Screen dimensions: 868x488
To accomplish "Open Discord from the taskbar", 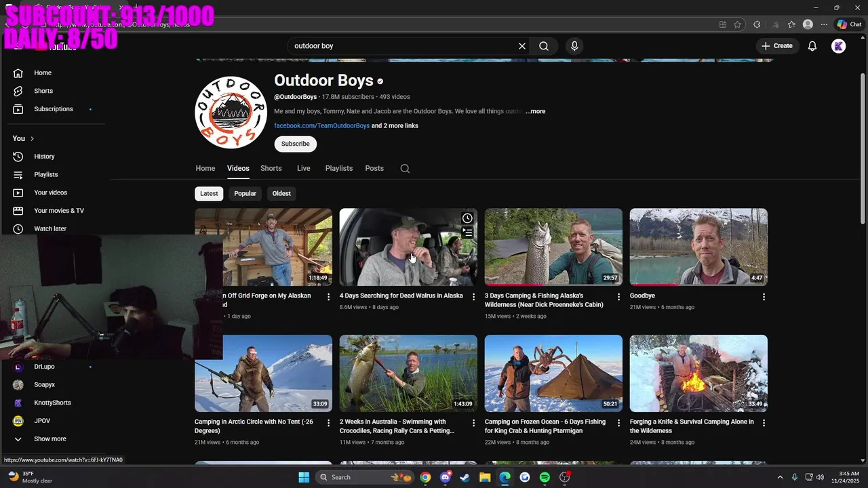I will click(445, 477).
